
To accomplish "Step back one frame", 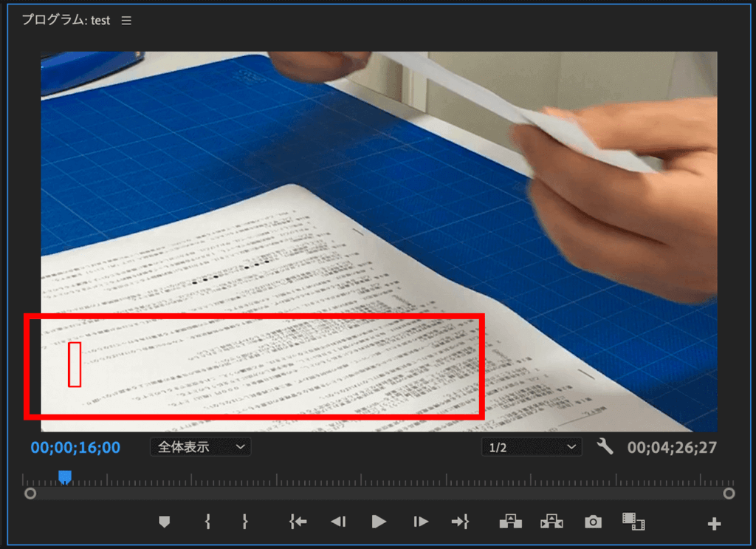I will coord(338,522).
